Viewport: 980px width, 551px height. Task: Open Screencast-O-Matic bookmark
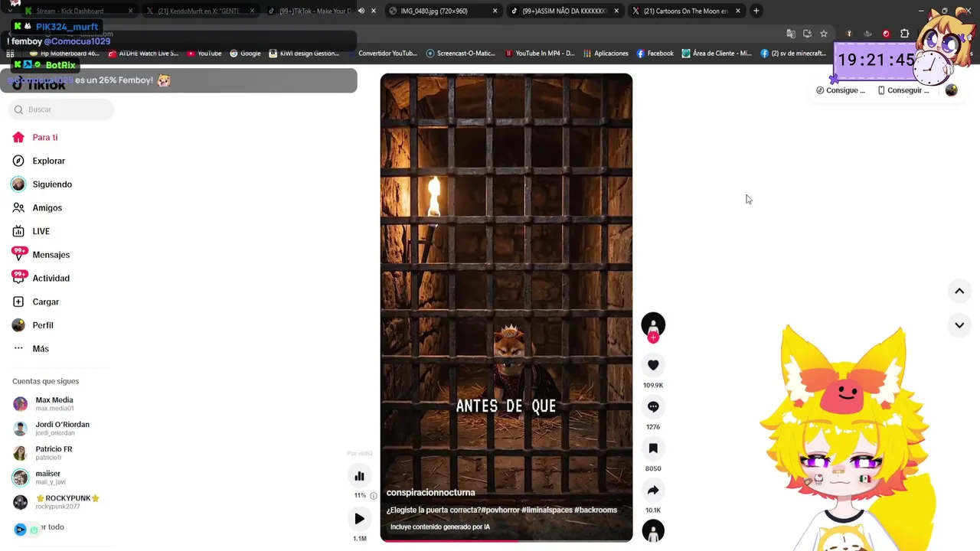[461, 54]
